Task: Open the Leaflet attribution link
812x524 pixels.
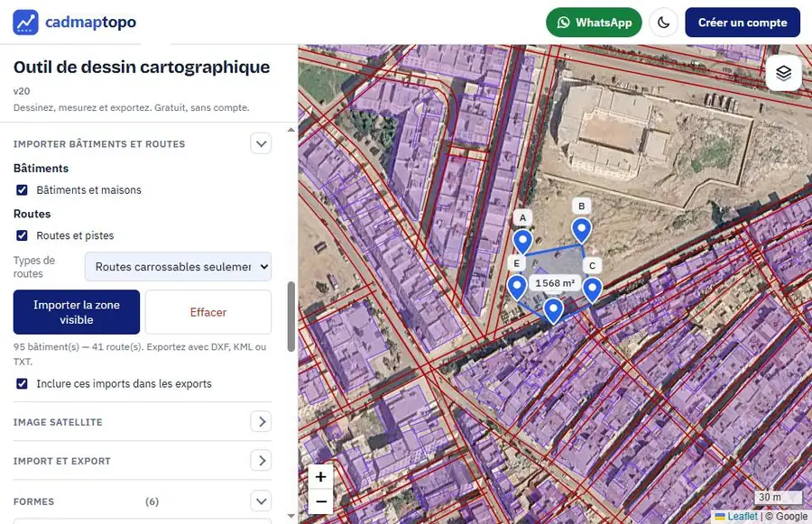Action: (743, 516)
